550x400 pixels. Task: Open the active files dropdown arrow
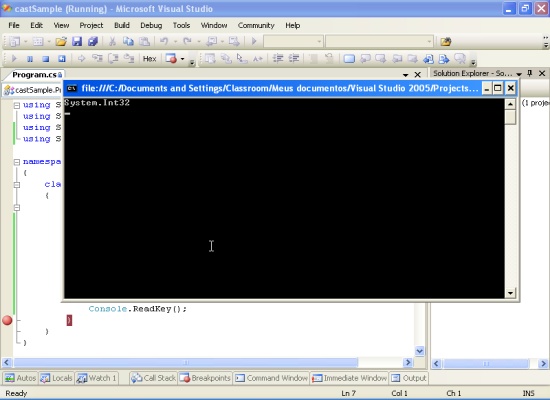click(x=405, y=75)
